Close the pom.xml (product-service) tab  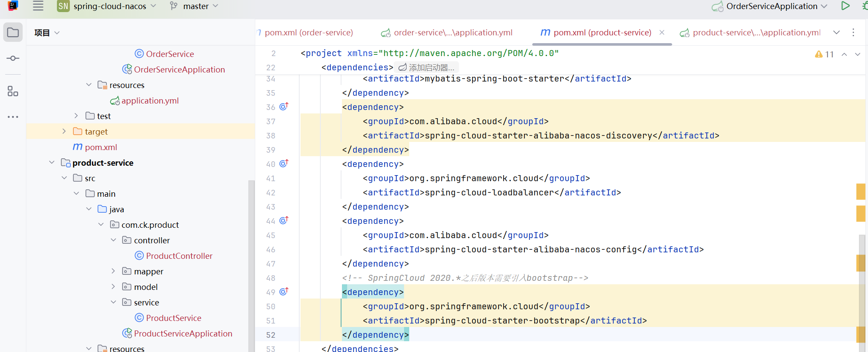tap(662, 32)
